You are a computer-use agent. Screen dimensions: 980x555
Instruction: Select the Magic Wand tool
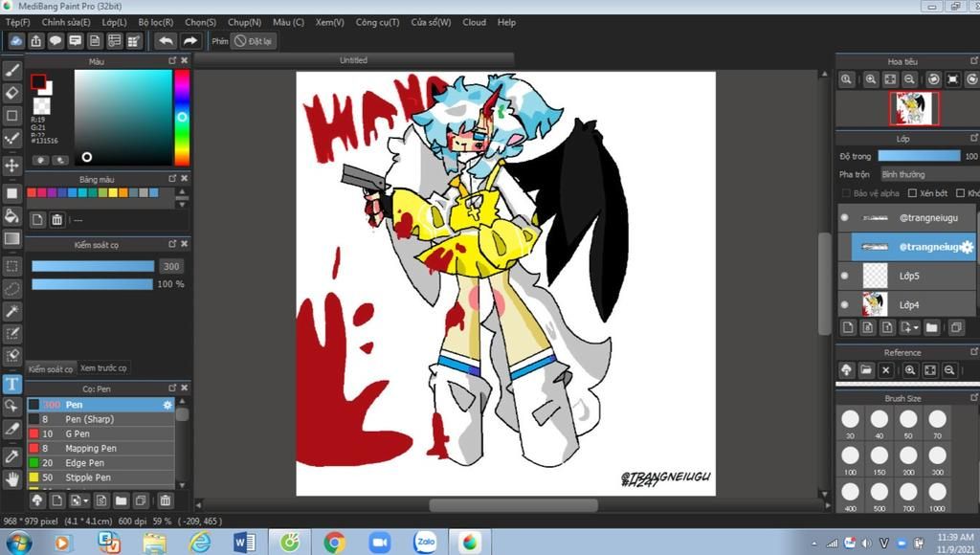point(11,311)
